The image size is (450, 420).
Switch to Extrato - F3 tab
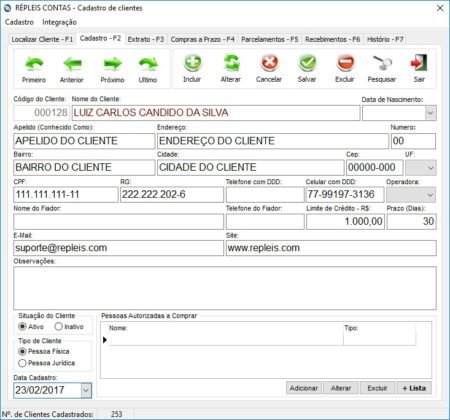[x=145, y=39]
